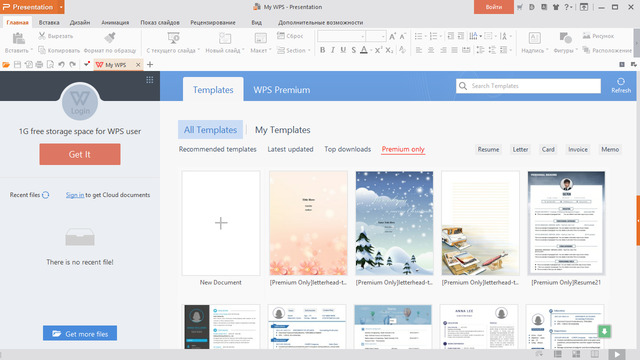Screen dimensions: 640x360
Task: Click the T-shirt skin icon in title bar
Action: coord(556,7)
